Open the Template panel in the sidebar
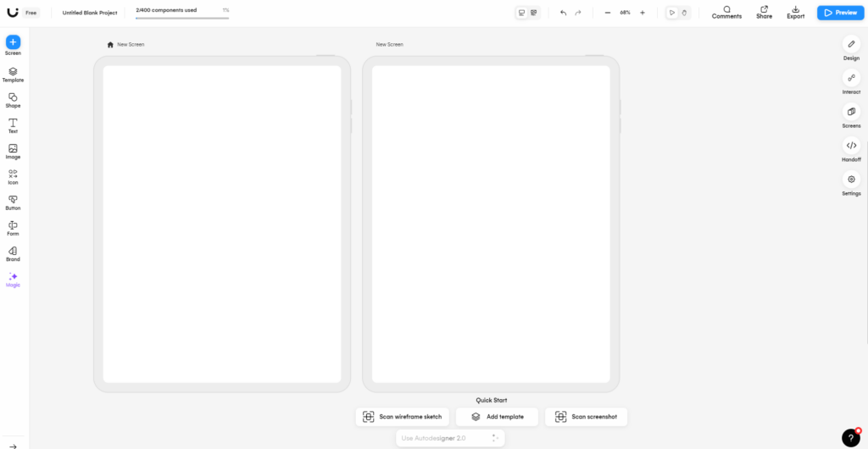This screenshot has height=449, width=868. (13, 75)
